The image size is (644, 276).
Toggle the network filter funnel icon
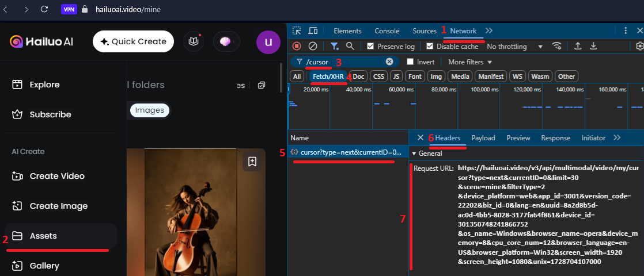(x=334, y=46)
